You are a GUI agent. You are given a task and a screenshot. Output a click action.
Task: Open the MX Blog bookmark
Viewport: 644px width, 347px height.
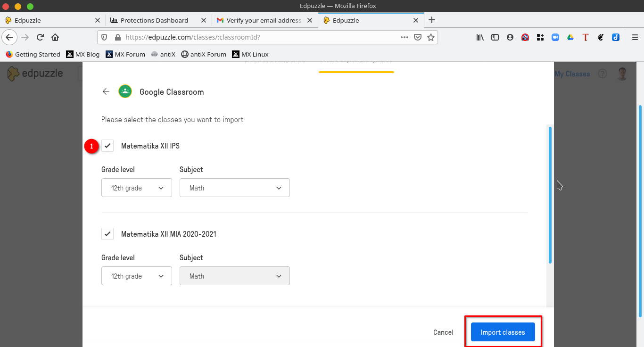coord(83,54)
